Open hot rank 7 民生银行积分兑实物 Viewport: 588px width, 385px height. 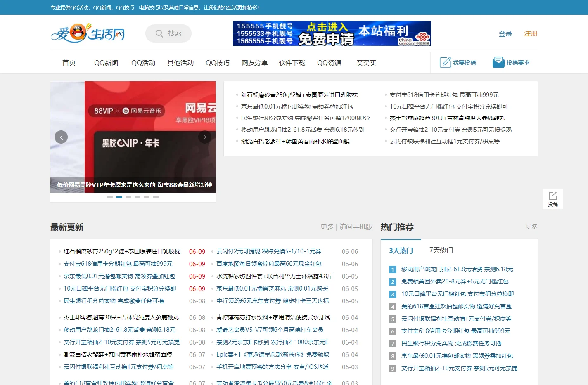451,343
